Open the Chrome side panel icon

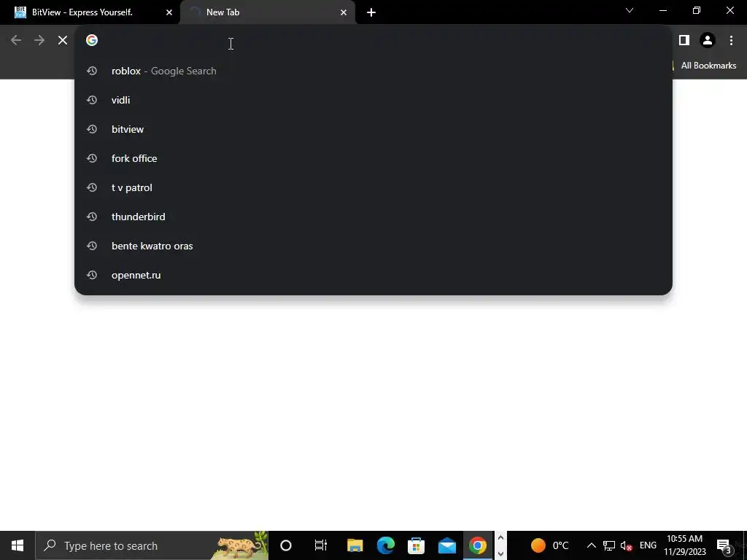point(684,41)
